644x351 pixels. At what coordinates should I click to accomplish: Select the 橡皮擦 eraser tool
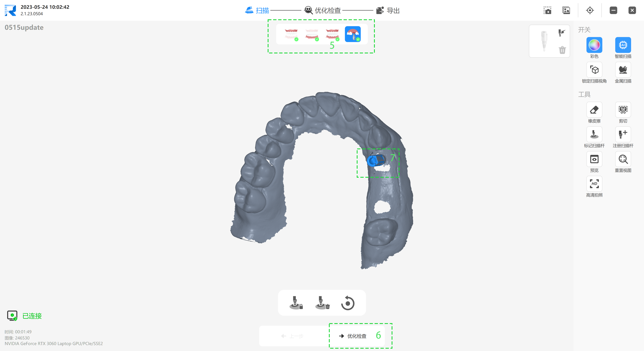pos(594,110)
